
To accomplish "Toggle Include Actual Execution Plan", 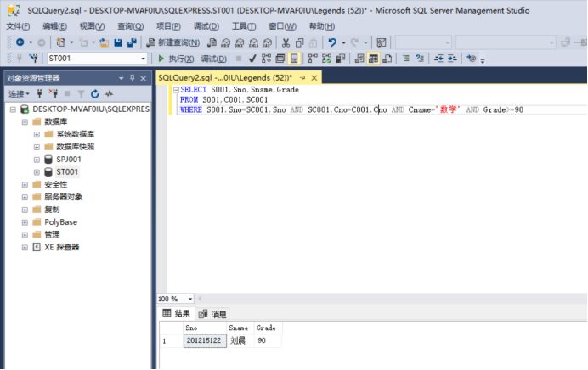I will [x=313, y=59].
